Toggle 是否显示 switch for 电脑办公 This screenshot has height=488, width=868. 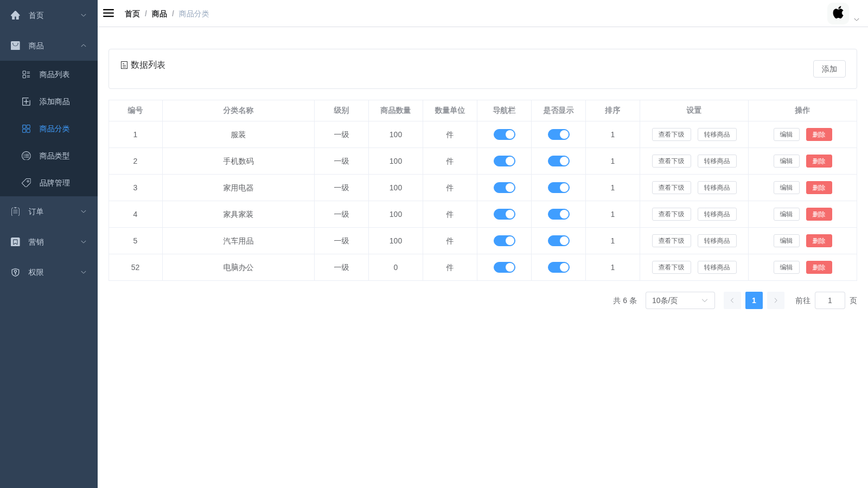[559, 267]
